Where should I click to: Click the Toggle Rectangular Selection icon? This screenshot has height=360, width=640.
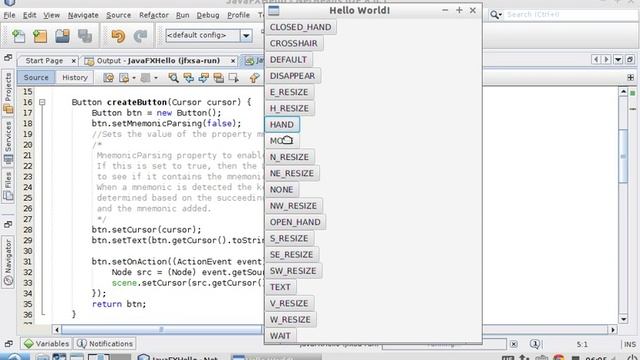point(233,78)
